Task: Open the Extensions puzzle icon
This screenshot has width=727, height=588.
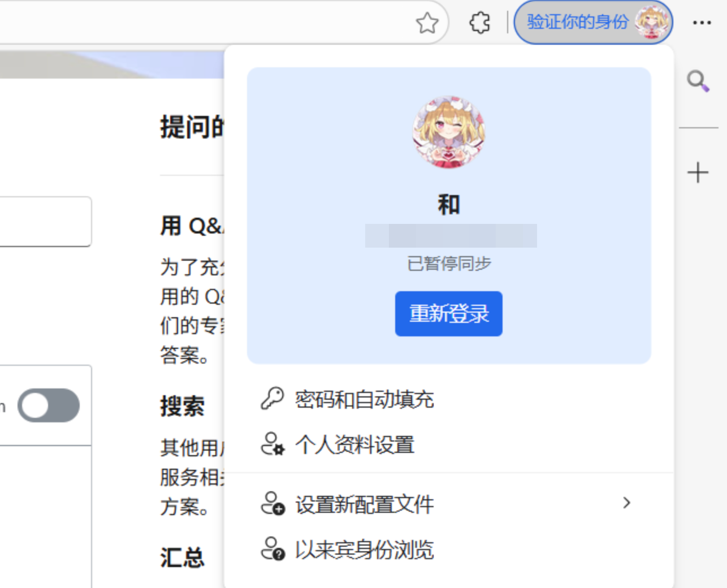Action: point(480,23)
